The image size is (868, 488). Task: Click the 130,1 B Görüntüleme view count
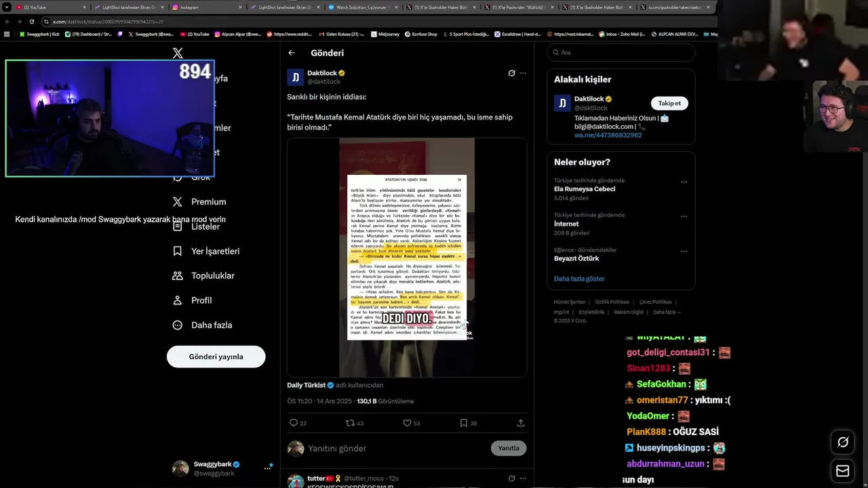point(385,401)
